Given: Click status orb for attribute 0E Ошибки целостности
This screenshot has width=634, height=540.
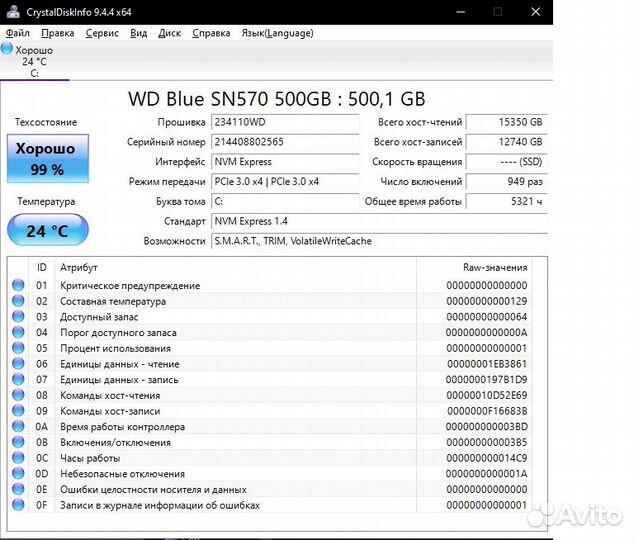Looking at the screenshot, I should [x=18, y=489].
